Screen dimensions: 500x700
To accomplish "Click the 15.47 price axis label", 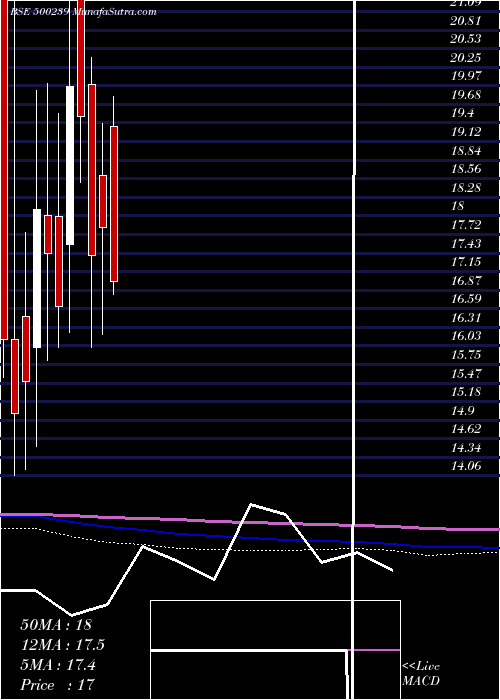I will point(466,373).
